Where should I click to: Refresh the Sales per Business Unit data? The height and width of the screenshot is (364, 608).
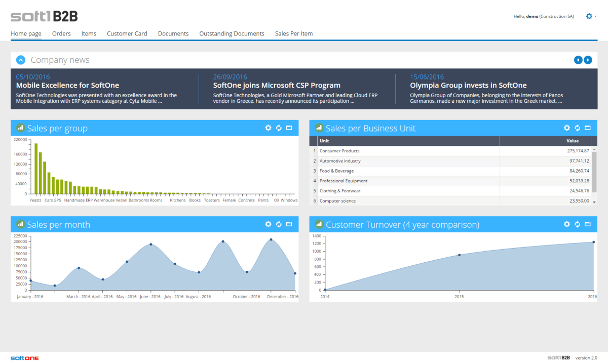578,128
